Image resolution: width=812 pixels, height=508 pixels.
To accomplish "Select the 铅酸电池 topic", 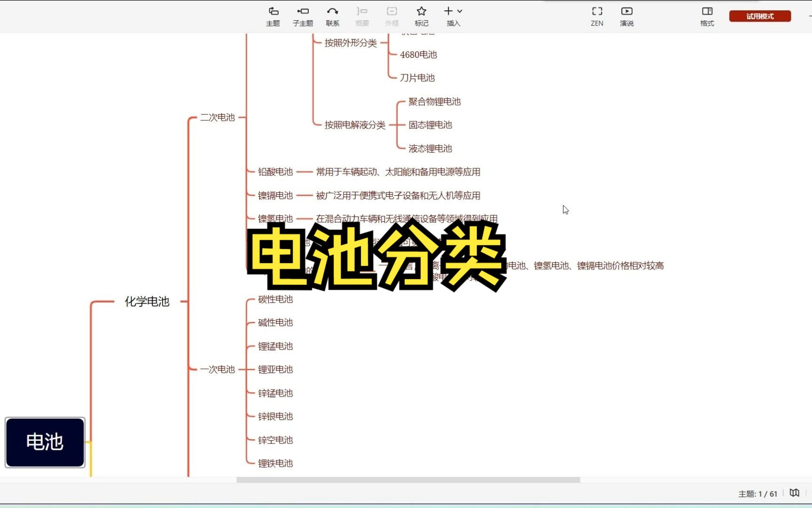I will [x=275, y=172].
